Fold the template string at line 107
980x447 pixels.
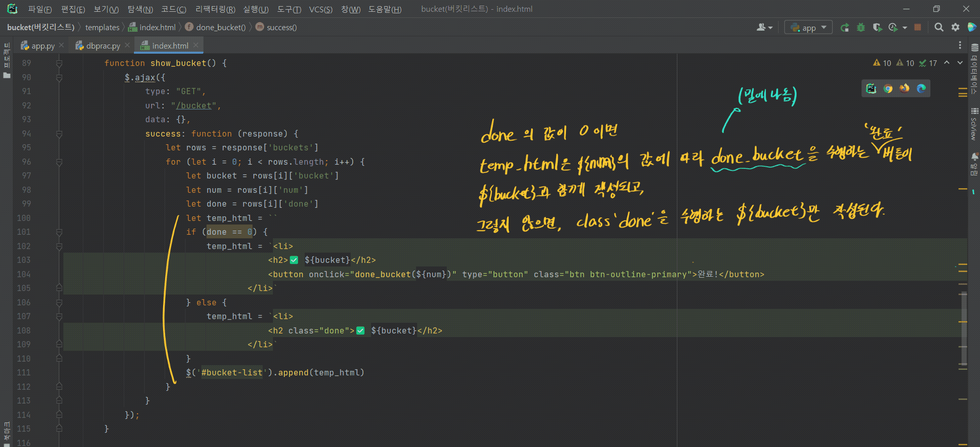tap(59, 317)
